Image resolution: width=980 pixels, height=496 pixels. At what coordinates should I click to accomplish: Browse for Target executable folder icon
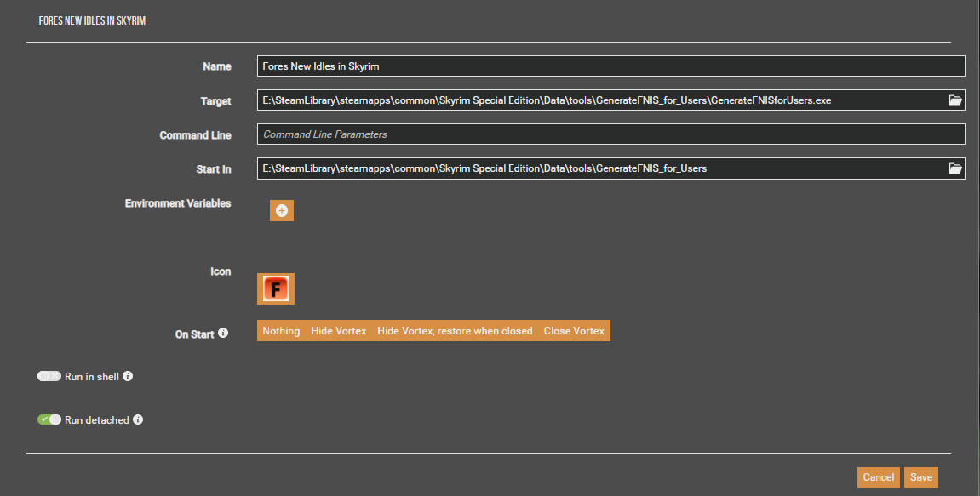955,100
